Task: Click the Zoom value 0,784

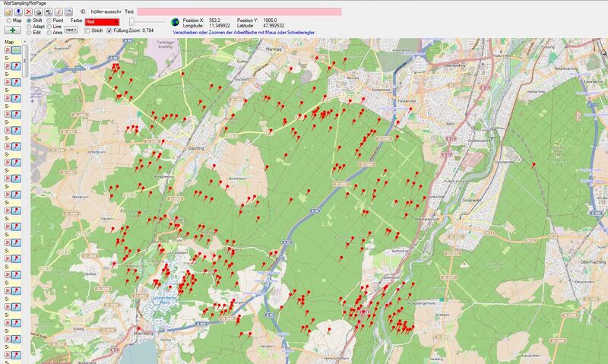Action: 147,30
